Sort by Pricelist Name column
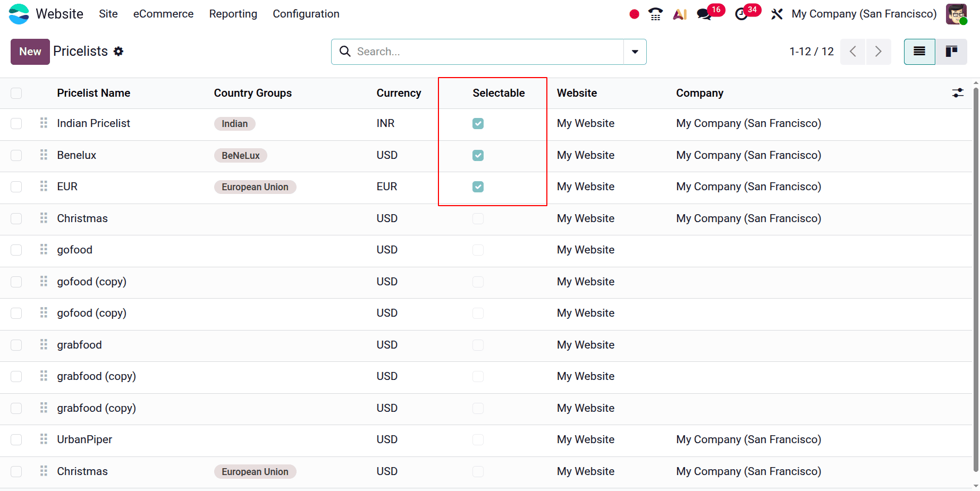 (x=94, y=93)
